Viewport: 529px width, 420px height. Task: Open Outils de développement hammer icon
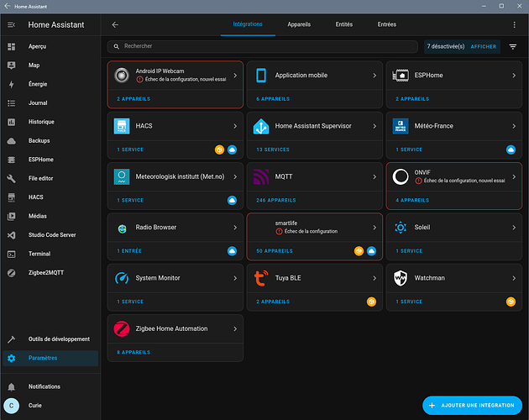(12, 339)
